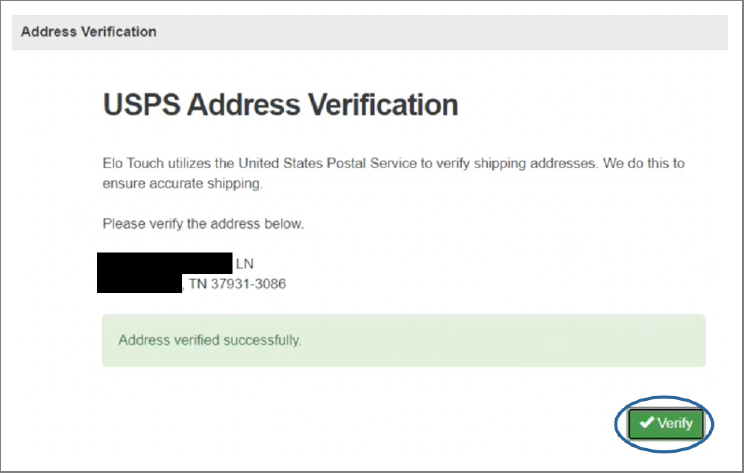Click the redacted city name block
The image size is (744, 473).
click(140, 283)
